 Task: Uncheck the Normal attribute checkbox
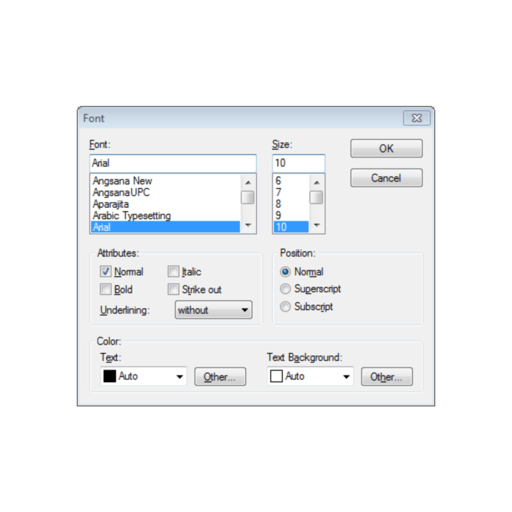click(106, 271)
